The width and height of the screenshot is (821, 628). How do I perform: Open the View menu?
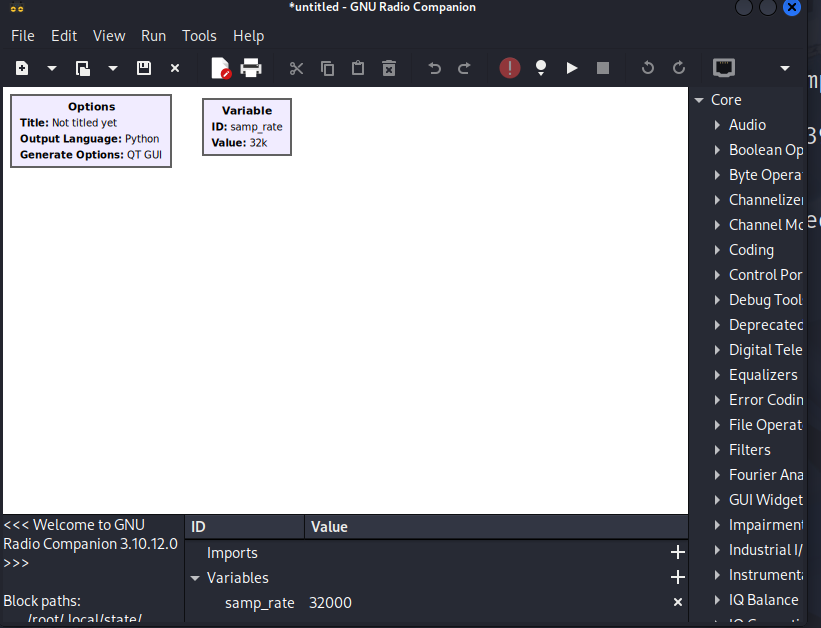(x=109, y=36)
